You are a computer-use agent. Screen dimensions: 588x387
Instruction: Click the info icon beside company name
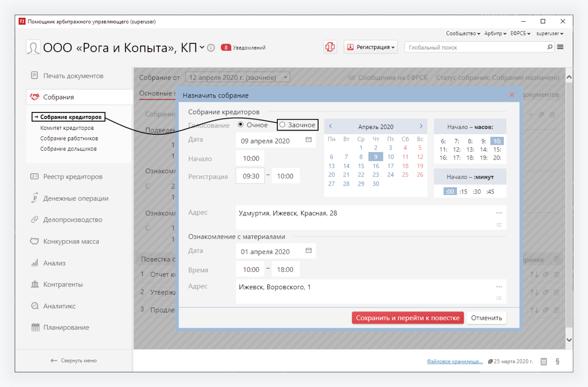[x=211, y=48]
